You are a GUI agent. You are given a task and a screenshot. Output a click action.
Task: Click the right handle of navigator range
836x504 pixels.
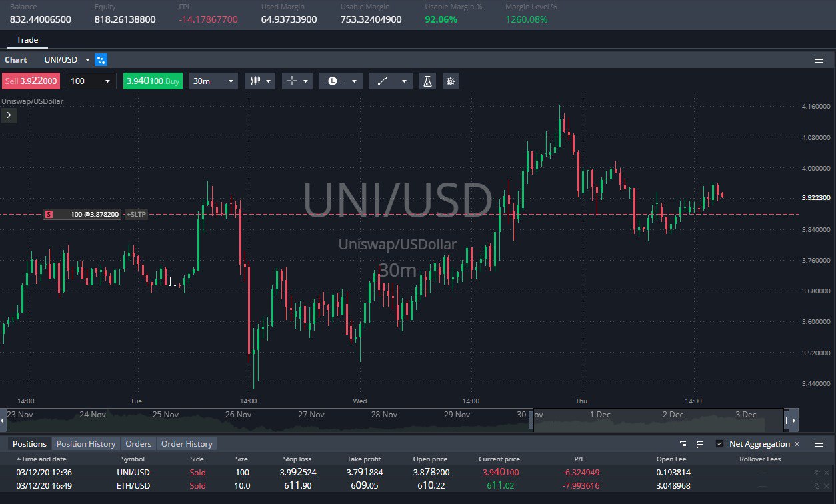coord(787,421)
